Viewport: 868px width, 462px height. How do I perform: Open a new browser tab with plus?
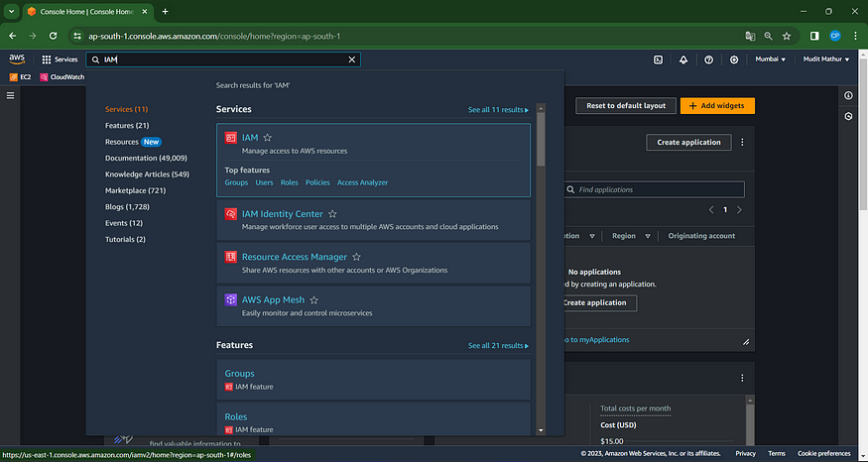pyautogui.click(x=165, y=12)
